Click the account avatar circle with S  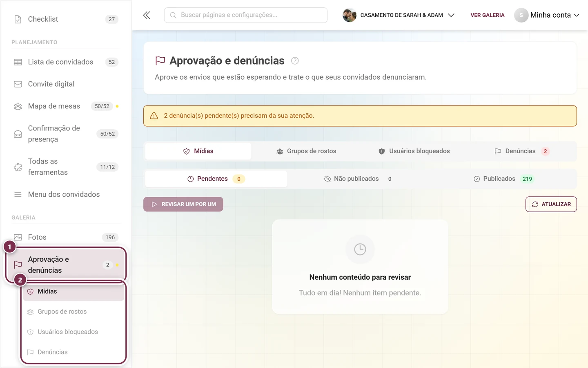pos(521,15)
